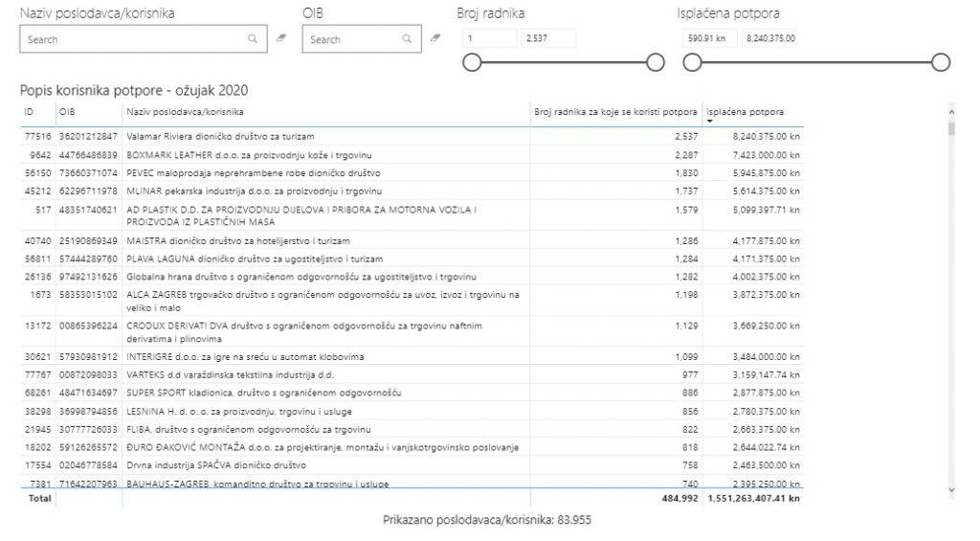
Task: Click the left handle of the Isplaćena potpora slider
Action: (x=692, y=62)
